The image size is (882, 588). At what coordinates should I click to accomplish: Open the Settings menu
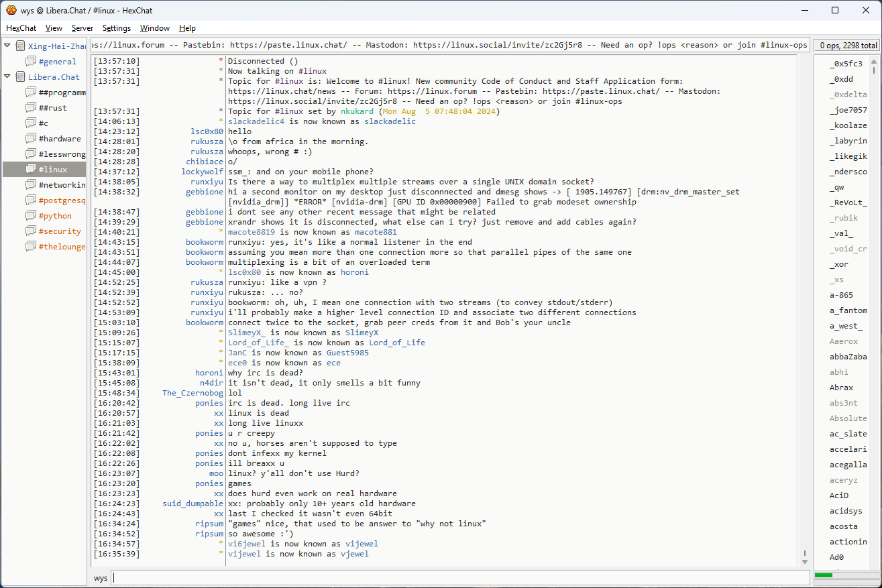coord(117,28)
